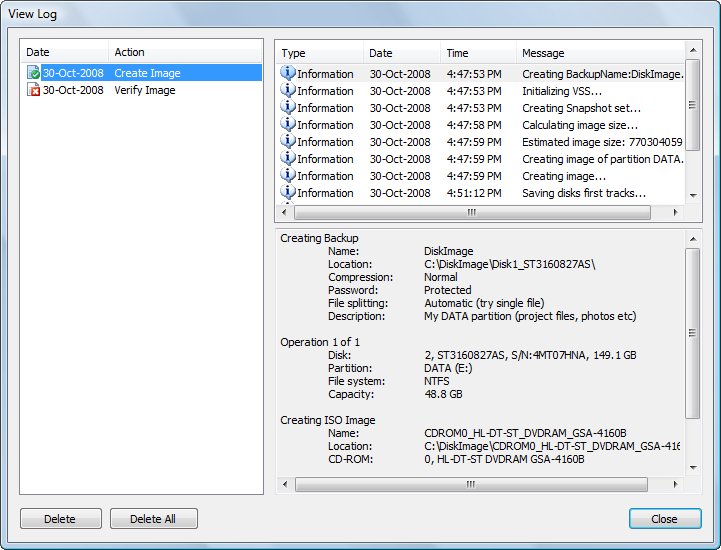This screenshot has height=550, width=721.
Task: Click the Create Image success log icon
Action: click(33, 73)
